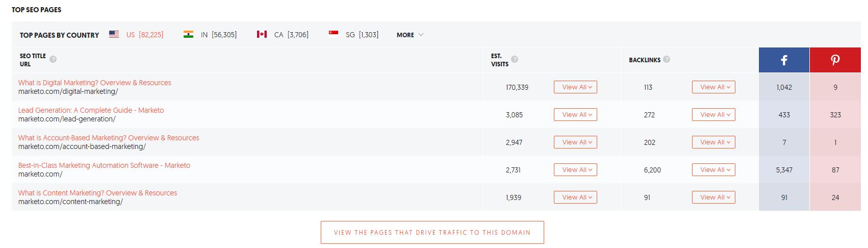Click the help icon beside Est. Visits
868x248 pixels.
pyautogui.click(x=515, y=59)
